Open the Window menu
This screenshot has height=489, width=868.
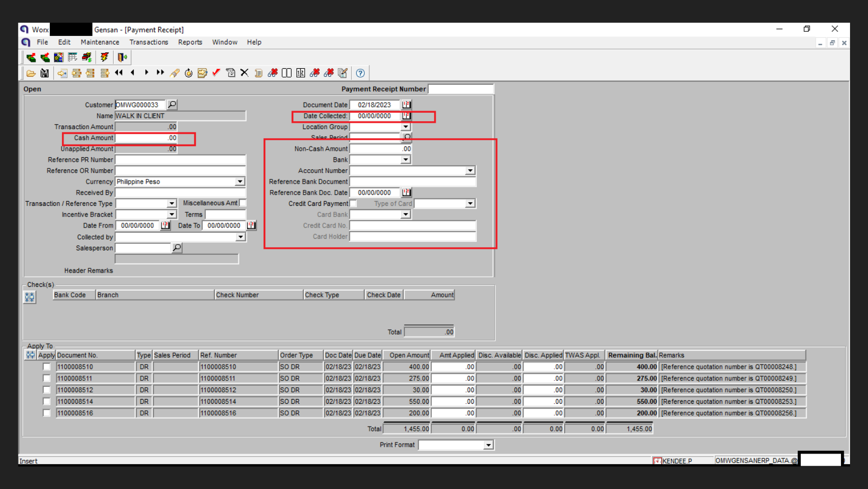point(225,42)
